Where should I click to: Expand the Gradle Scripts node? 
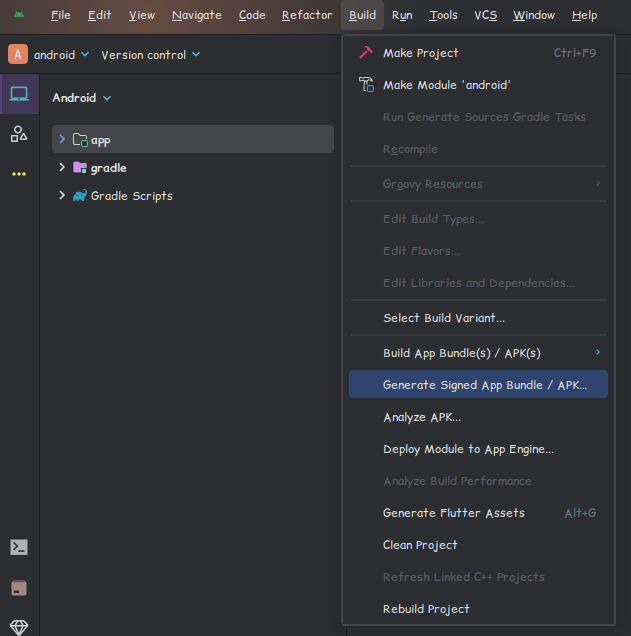[61, 195]
